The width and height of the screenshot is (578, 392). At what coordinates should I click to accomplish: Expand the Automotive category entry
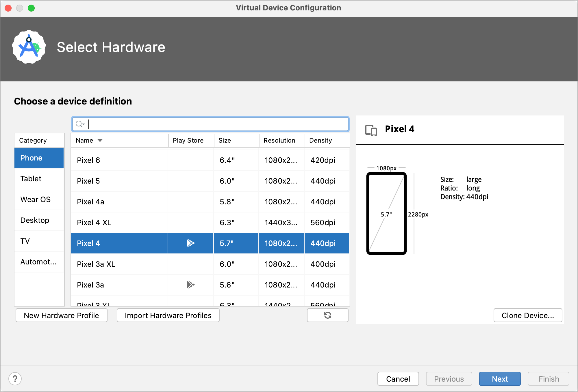(38, 262)
